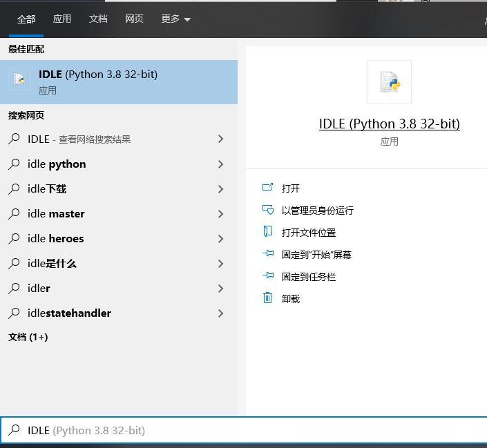Expand the chevron for 'idle master'
The width and height of the screenshot is (487, 448).
click(220, 214)
